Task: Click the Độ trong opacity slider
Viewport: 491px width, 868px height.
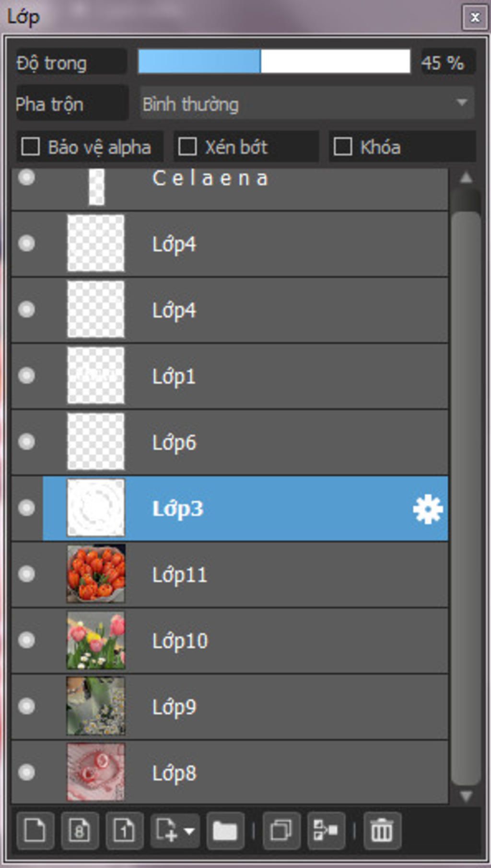Action: pos(274,61)
